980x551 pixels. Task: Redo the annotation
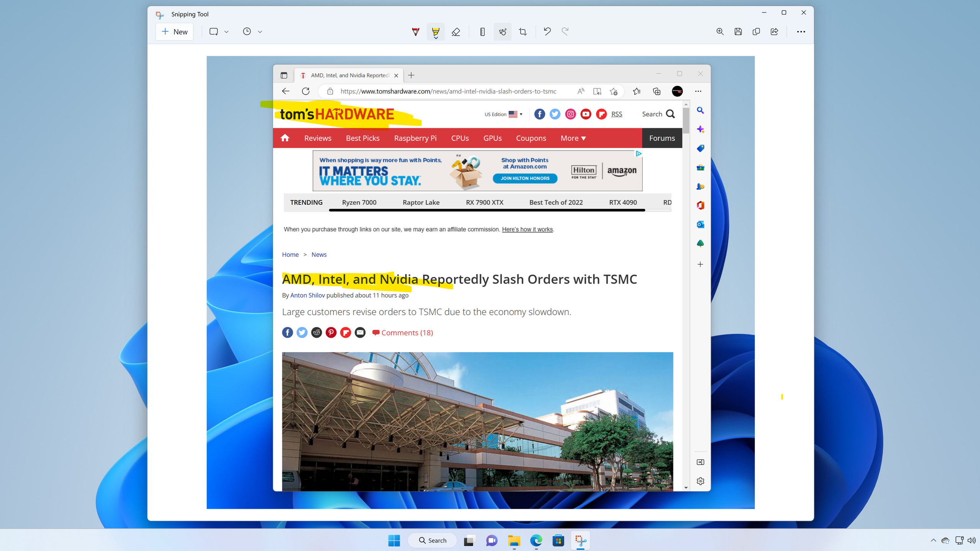click(565, 32)
